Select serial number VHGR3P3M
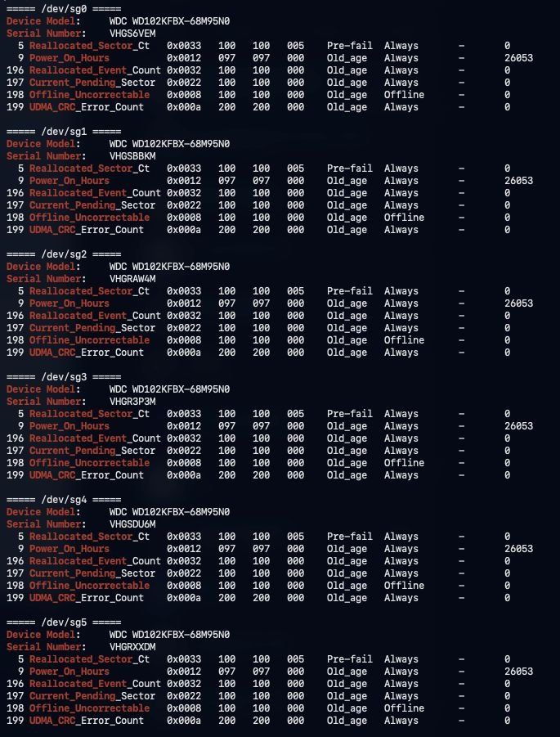 [132, 402]
